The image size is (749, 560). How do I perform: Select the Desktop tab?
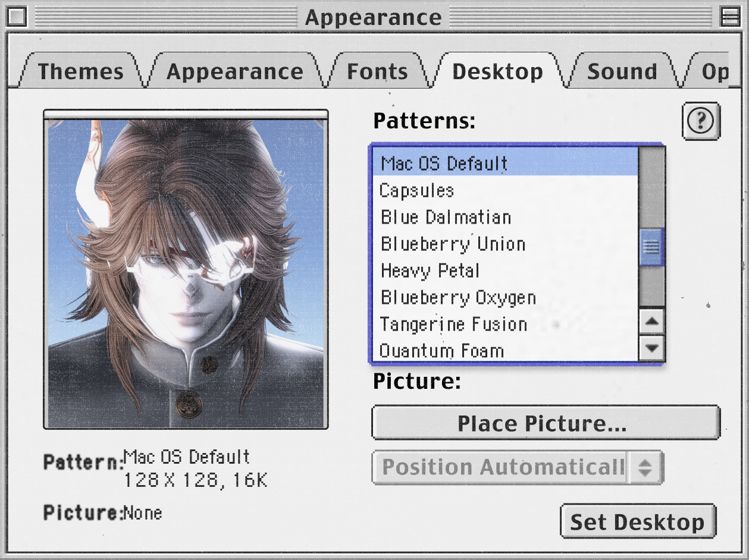point(497,71)
